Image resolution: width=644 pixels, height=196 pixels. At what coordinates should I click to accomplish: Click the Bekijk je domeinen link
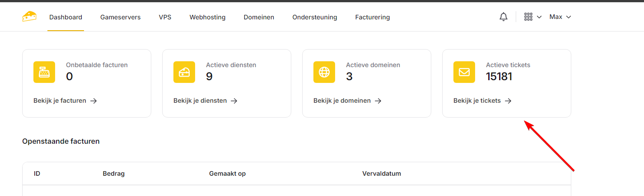tap(347, 101)
